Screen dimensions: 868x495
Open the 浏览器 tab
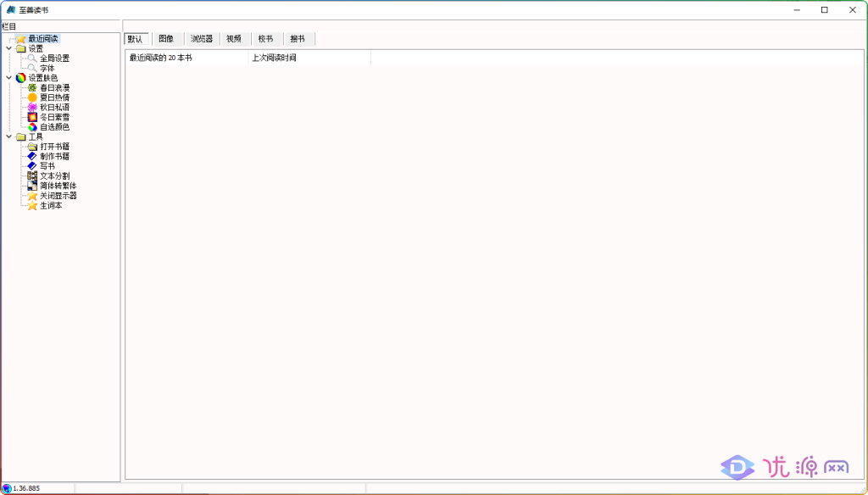click(201, 39)
